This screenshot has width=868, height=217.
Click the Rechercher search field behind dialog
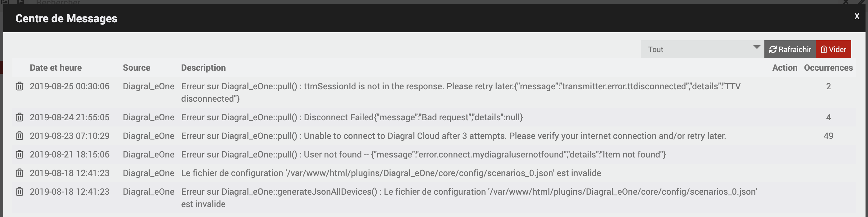click(x=58, y=2)
